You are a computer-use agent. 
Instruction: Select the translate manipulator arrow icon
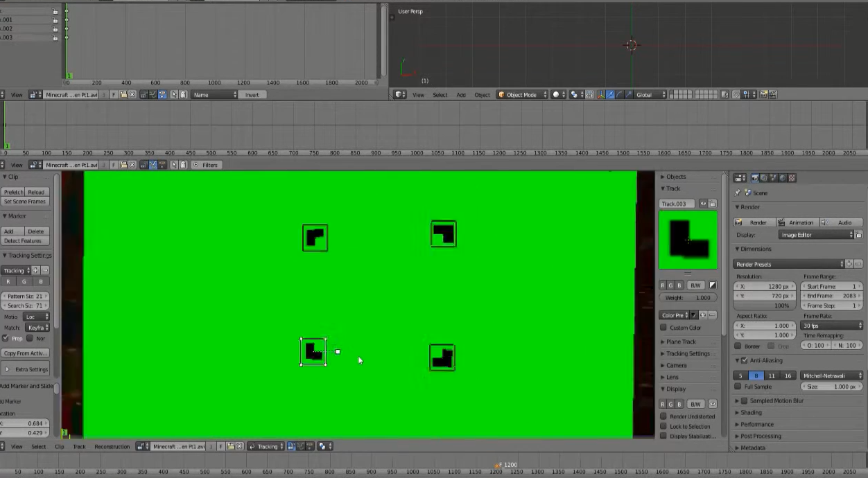click(611, 94)
